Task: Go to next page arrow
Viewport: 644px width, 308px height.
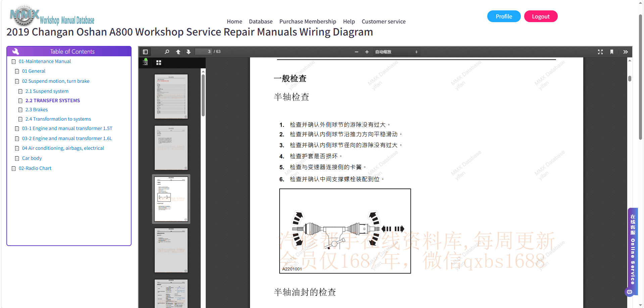Action: tap(189, 52)
